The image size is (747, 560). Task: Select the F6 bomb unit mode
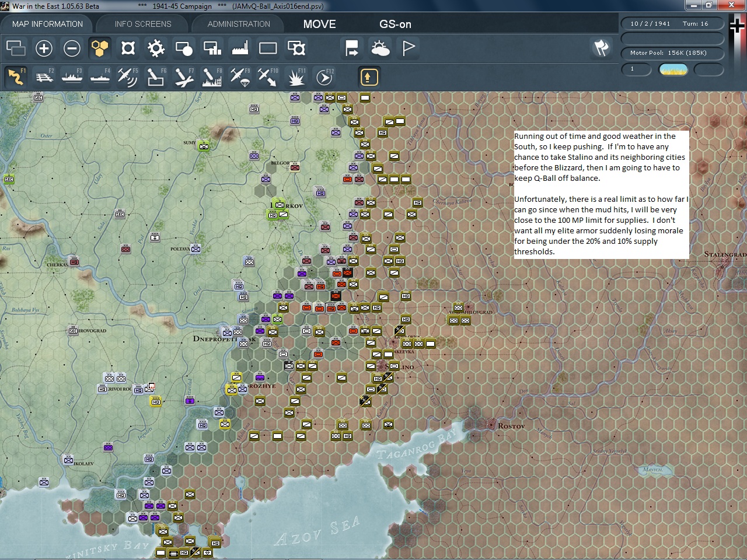(x=156, y=77)
